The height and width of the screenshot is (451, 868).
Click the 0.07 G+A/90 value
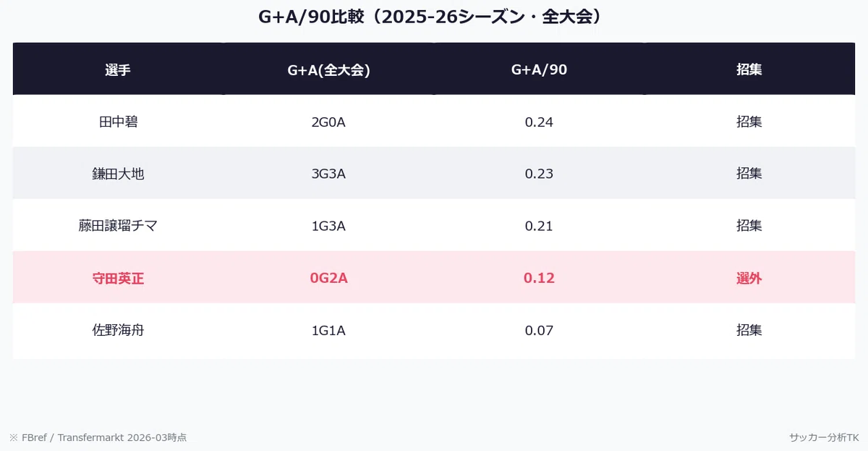click(539, 330)
